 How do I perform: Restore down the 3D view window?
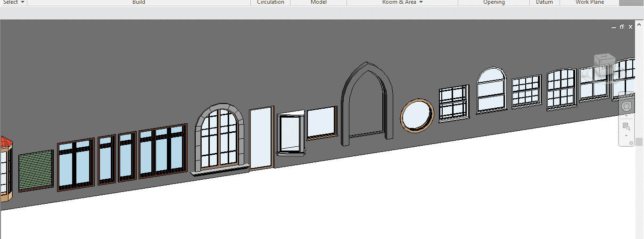pyautogui.click(x=622, y=27)
